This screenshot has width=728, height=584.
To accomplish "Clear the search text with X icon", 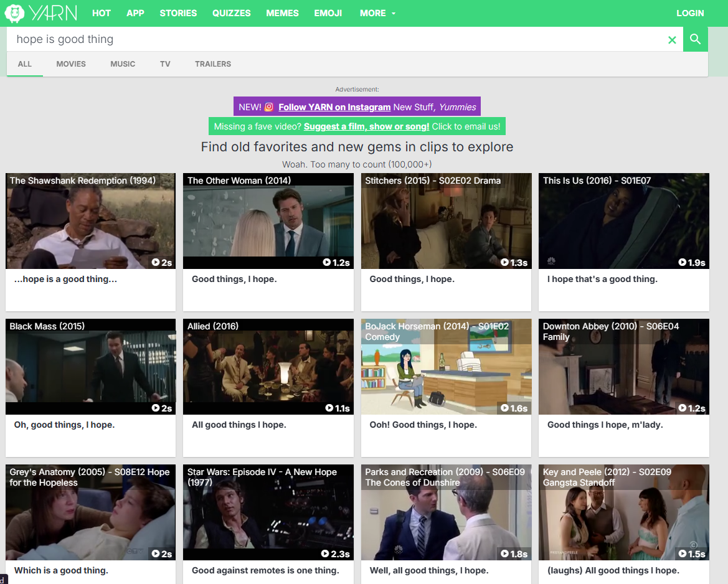I will 672,40.
